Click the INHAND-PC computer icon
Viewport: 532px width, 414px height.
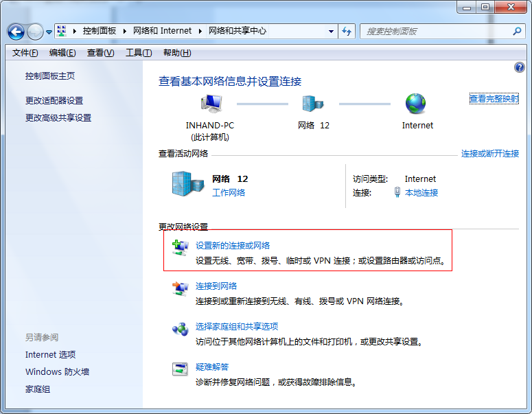[x=211, y=104]
